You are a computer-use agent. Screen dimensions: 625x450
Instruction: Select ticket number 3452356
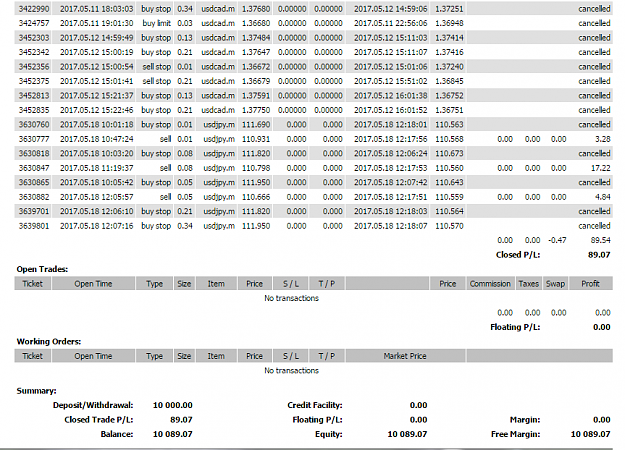(34, 67)
